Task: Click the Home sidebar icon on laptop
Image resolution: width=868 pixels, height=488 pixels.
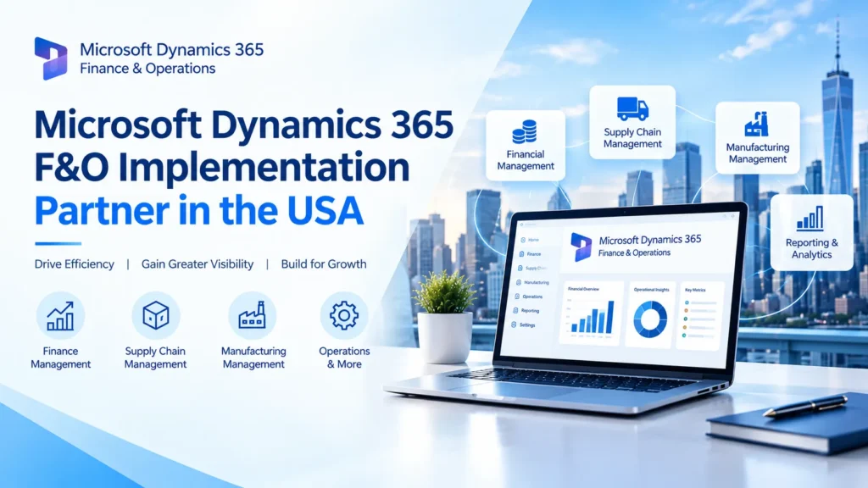Action: click(523, 240)
